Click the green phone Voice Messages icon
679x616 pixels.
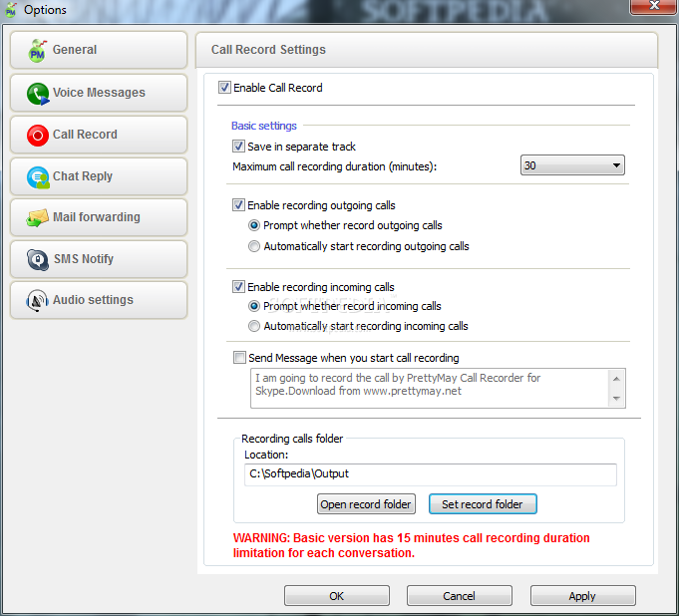(38, 94)
